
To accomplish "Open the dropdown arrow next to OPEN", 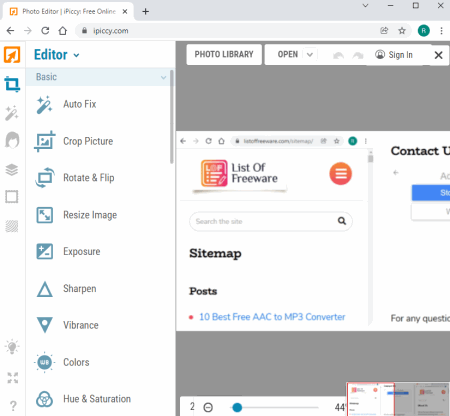I will point(310,55).
